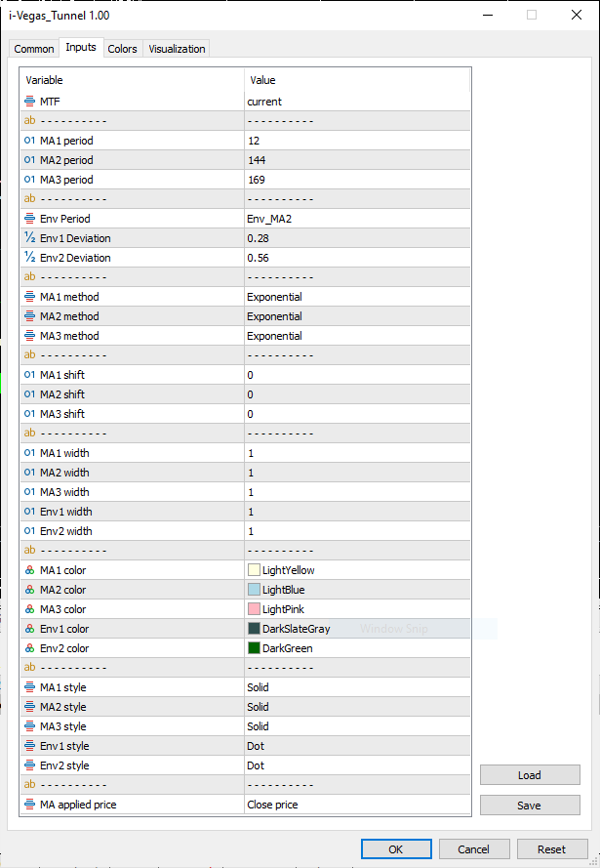Screen dimensions: 600x868
Task: Click the enum icon beside MTF
Action: coord(29,102)
